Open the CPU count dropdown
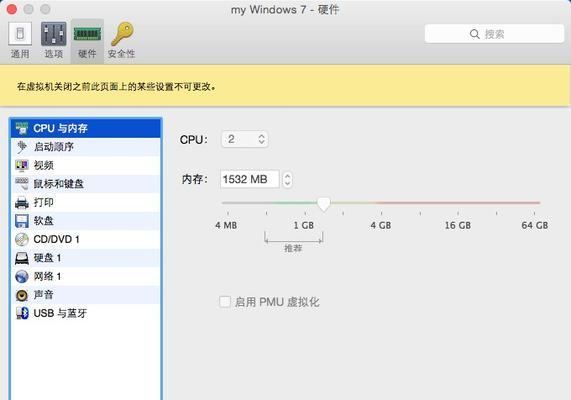This screenshot has height=400, width=571. click(245, 139)
